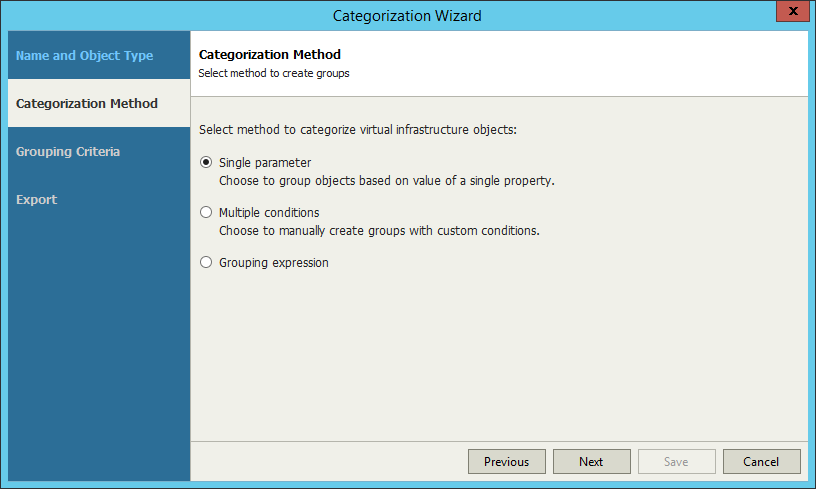The image size is (816, 489).
Task: Click the Categorization Wizard title bar
Action: coord(407,16)
